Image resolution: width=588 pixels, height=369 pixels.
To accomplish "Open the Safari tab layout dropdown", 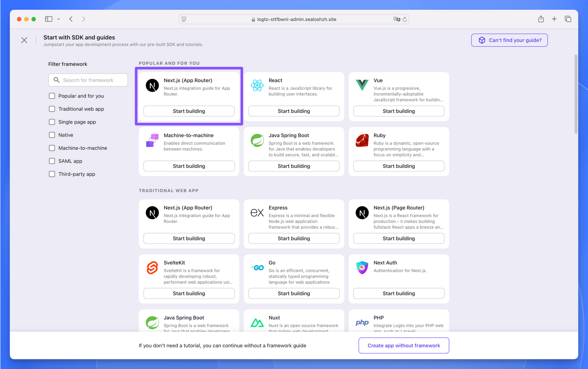I will [x=58, y=19].
